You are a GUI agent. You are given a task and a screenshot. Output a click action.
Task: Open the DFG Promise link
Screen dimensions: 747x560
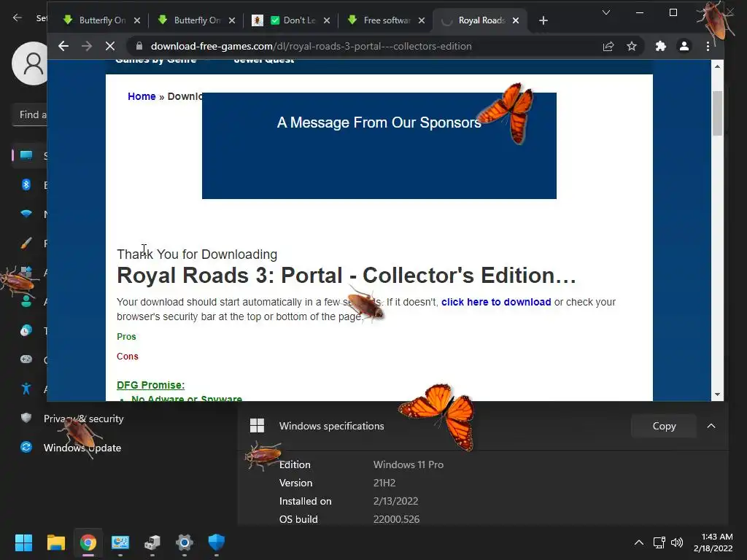(x=150, y=385)
